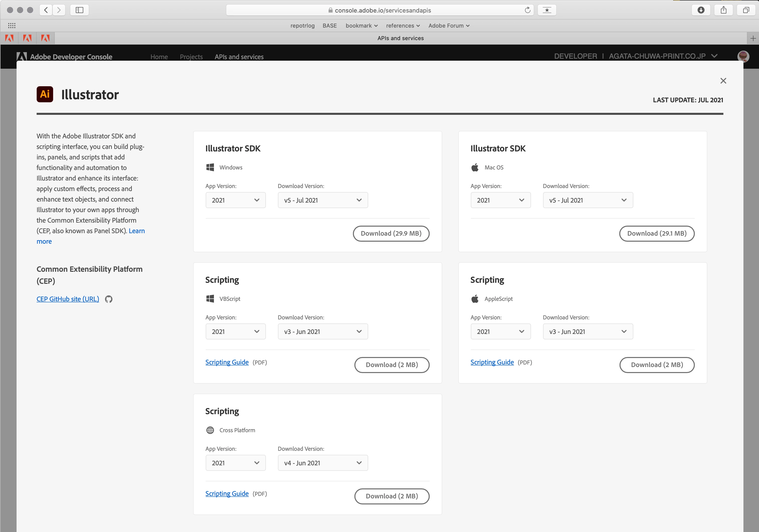This screenshot has width=759, height=532.
Task: Click the page reload icon in address bar
Action: [x=527, y=10]
